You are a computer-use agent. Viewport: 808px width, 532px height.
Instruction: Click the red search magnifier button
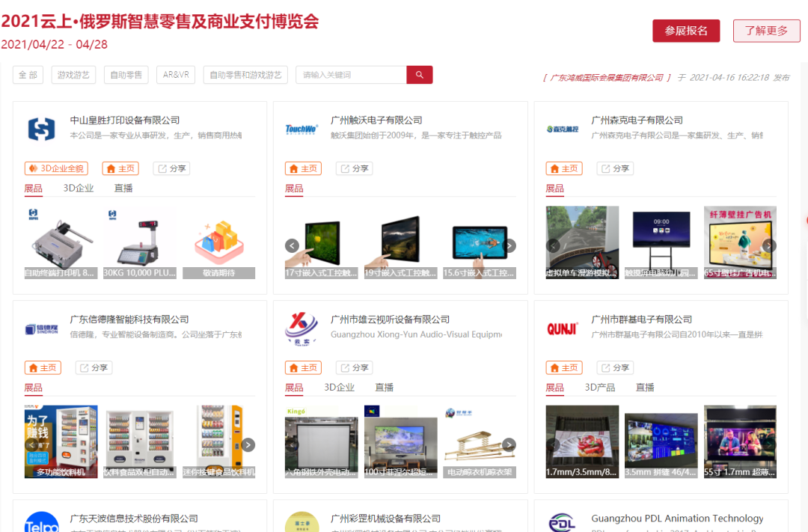420,75
